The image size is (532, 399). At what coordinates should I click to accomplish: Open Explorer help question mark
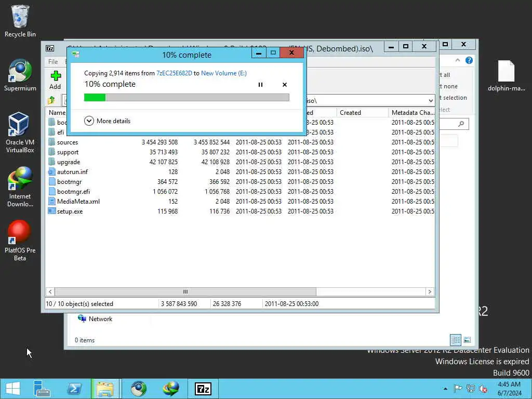469,60
